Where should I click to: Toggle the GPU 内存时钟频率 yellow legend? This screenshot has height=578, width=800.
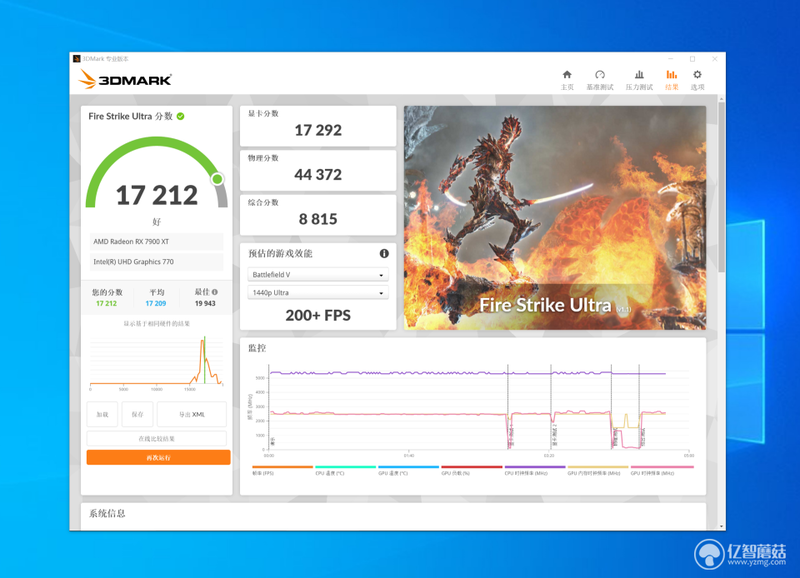(598, 470)
